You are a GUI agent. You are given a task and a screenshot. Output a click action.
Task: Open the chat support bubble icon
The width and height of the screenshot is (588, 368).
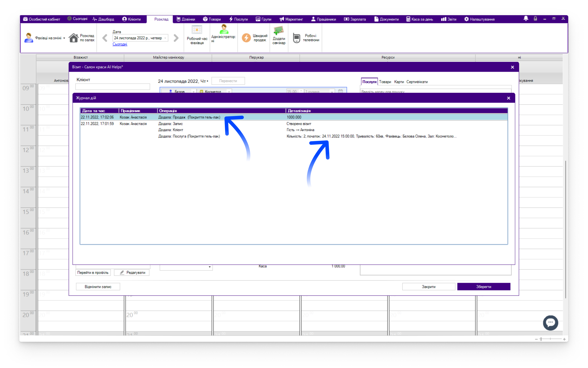point(550,323)
